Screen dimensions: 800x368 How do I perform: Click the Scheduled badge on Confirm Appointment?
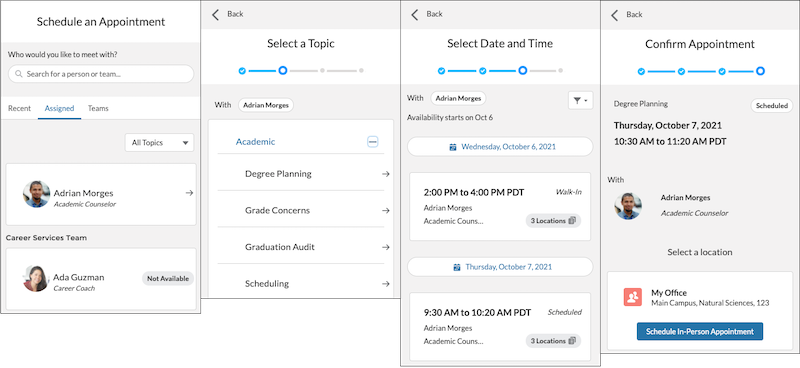tap(771, 106)
